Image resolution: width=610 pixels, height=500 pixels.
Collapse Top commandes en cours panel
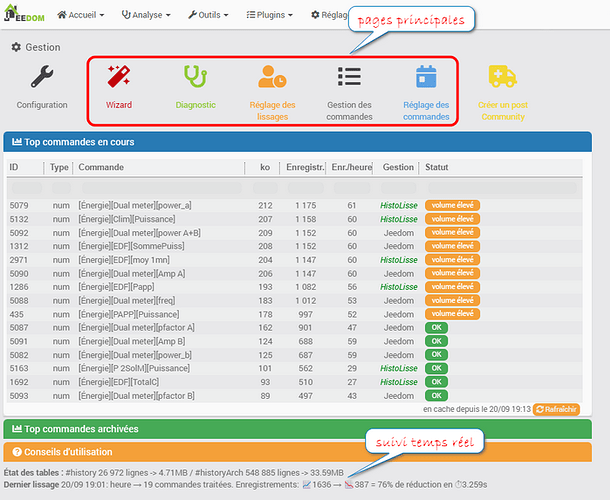(x=77, y=143)
